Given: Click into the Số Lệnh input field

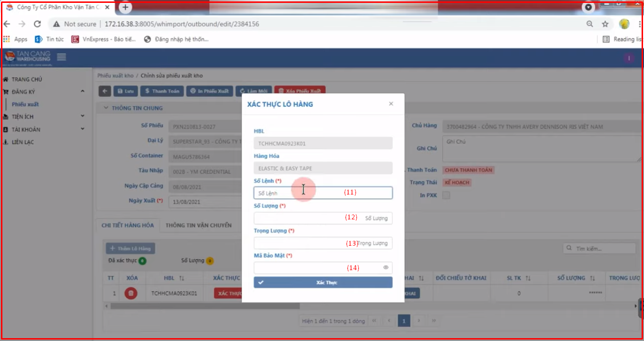Looking at the screenshot, I should pyautogui.click(x=322, y=193).
